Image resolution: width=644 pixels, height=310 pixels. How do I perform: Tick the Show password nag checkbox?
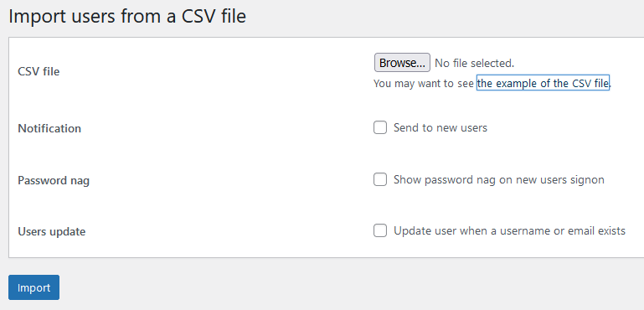[380, 179]
